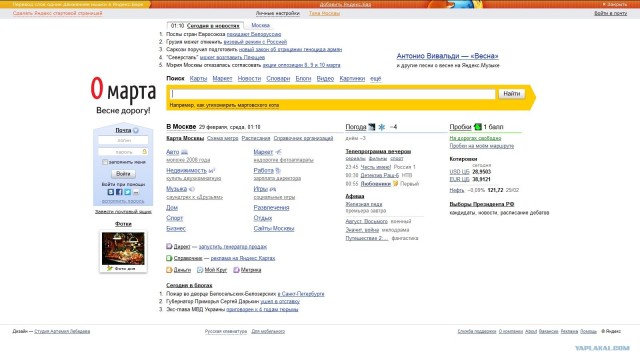Click the main search text field
640x360 pixels.
pos(333,94)
